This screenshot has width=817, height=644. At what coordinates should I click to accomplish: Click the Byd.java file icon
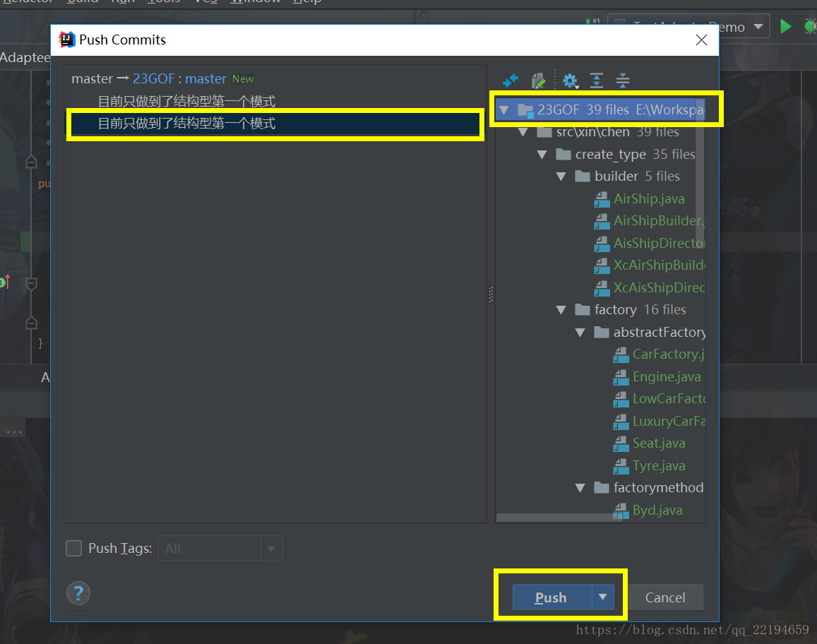[621, 511]
